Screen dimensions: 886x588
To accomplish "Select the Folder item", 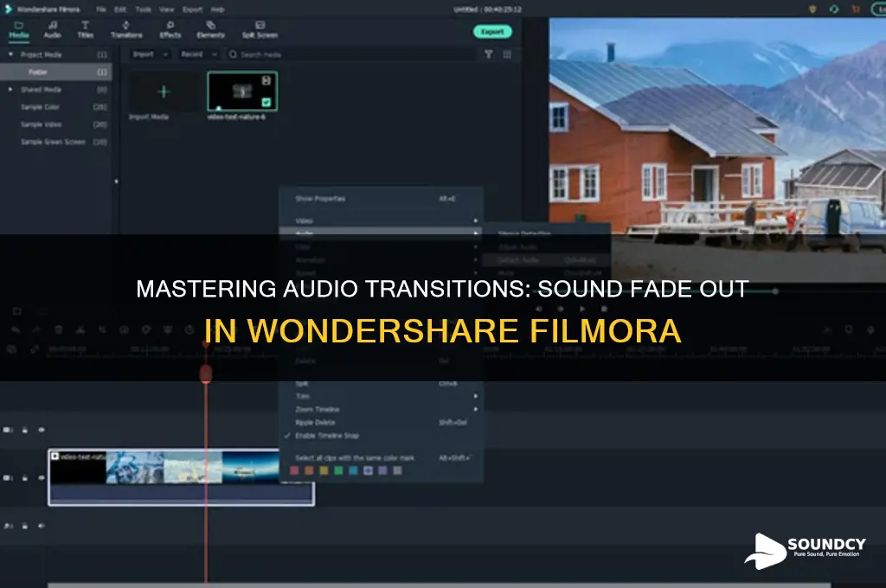I will click(x=56, y=72).
